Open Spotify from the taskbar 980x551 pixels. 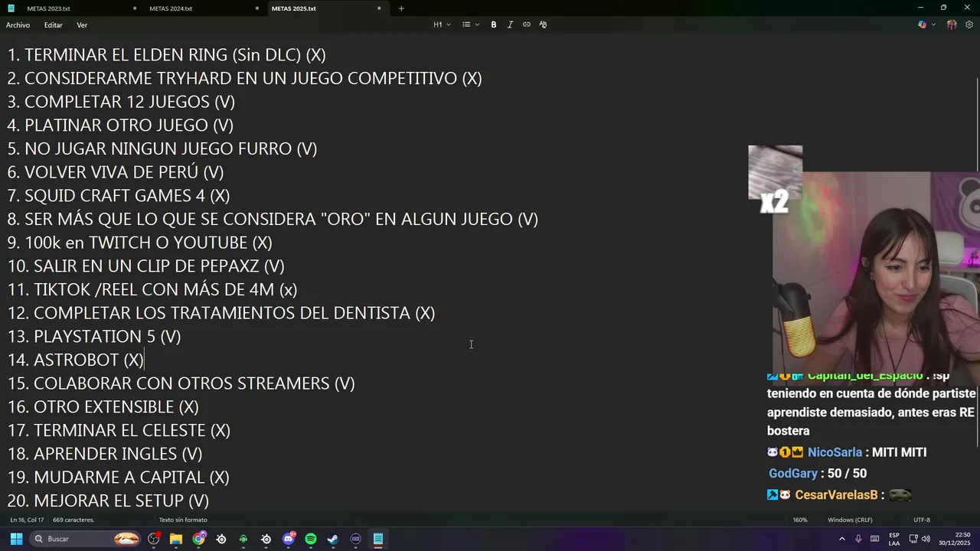point(311,539)
